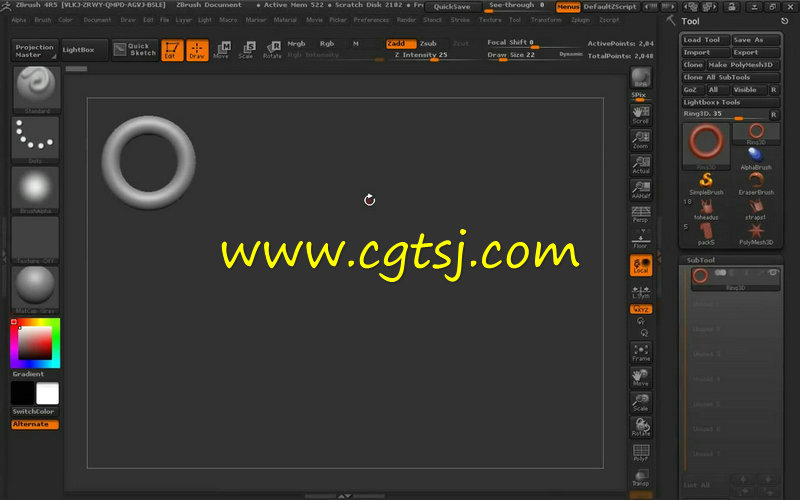The height and width of the screenshot is (500, 800).
Task: Open the Preferences menu
Action: click(371, 20)
